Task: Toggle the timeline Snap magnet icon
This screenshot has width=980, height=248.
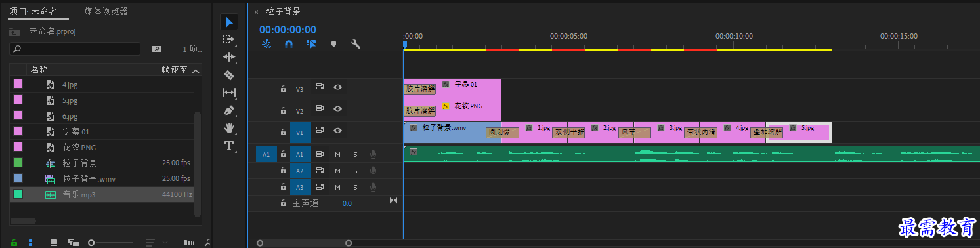Action: [288, 45]
